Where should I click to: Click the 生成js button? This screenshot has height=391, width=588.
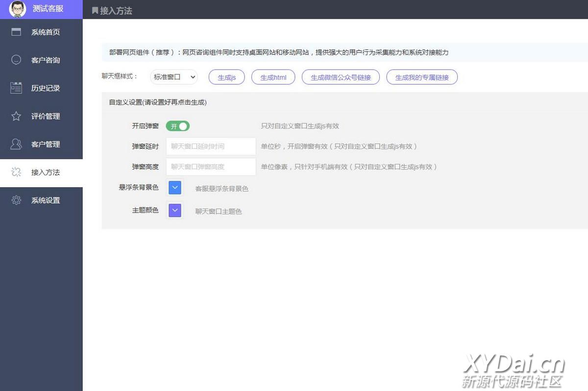point(226,77)
